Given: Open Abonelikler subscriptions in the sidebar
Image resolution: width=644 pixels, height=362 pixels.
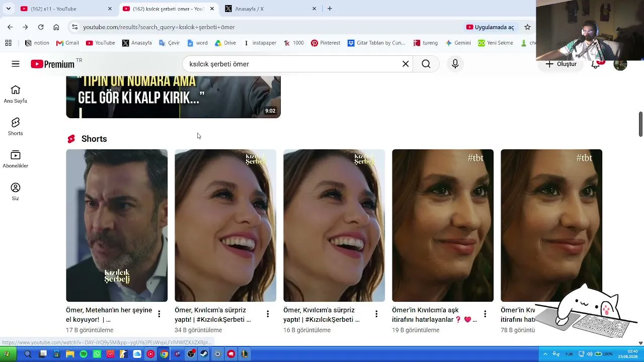Looking at the screenshot, I should coord(16,159).
